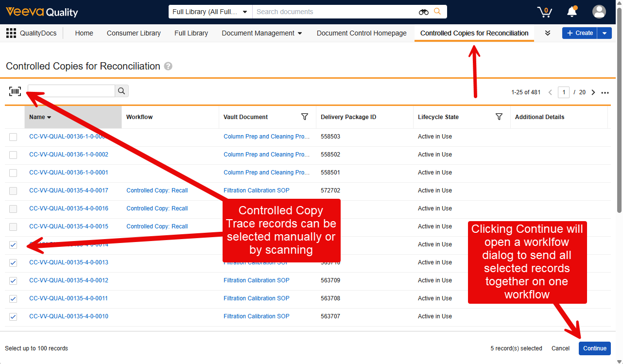Image resolution: width=623 pixels, height=364 pixels.
Task: Expand the Create button dropdown arrow
Action: (604, 33)
